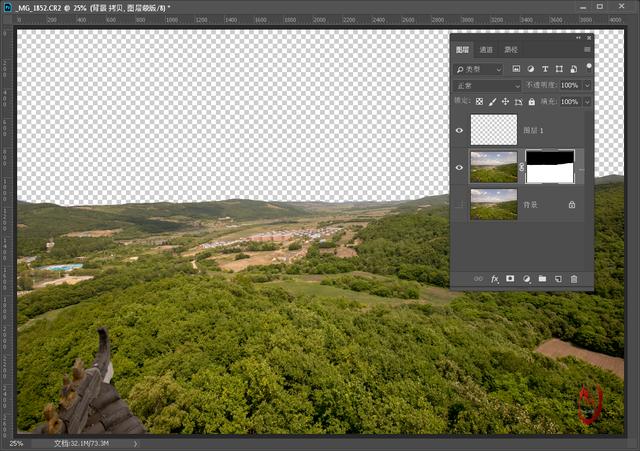Click the 填充 fill percentage field
Viewport: 640px width, 451px height.
pos(568,102)
